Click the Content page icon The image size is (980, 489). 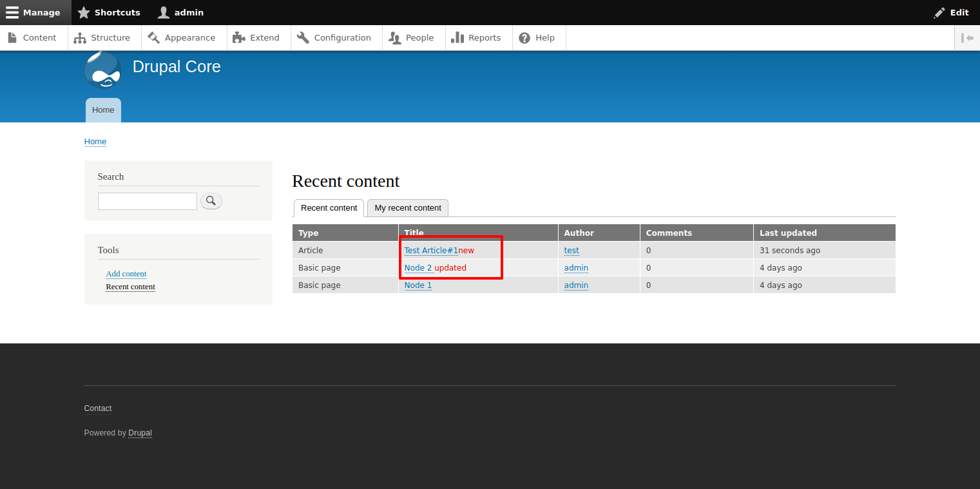click(12, 37)
